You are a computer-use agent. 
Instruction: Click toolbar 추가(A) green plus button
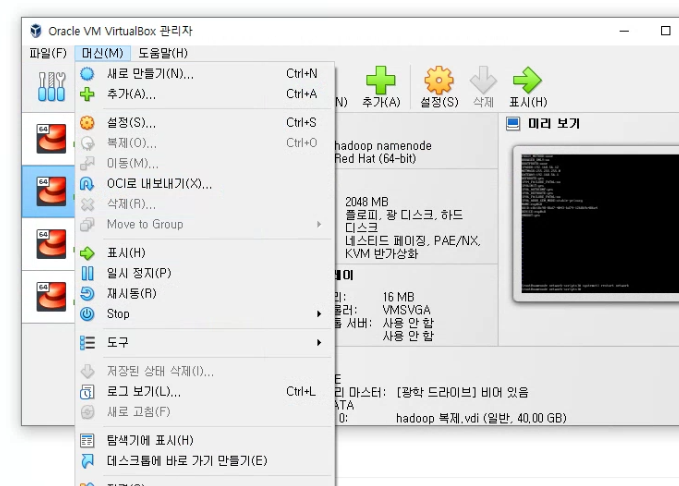(381, 87)
